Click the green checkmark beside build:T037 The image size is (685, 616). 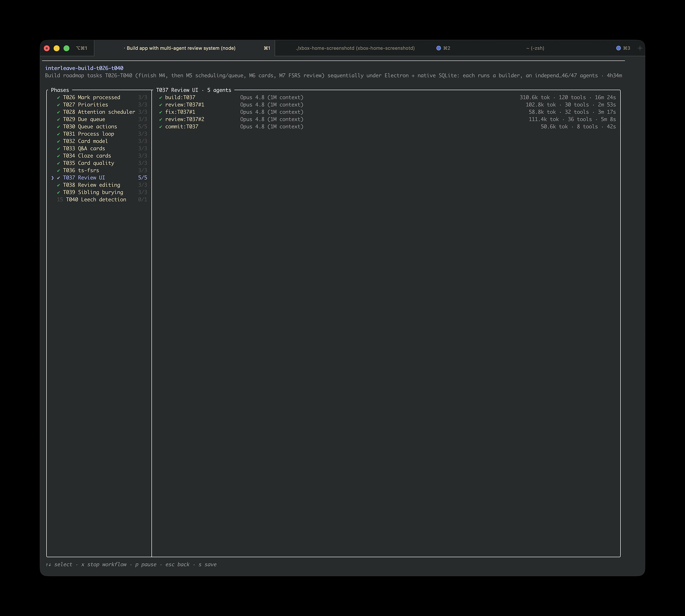(160, 97)
